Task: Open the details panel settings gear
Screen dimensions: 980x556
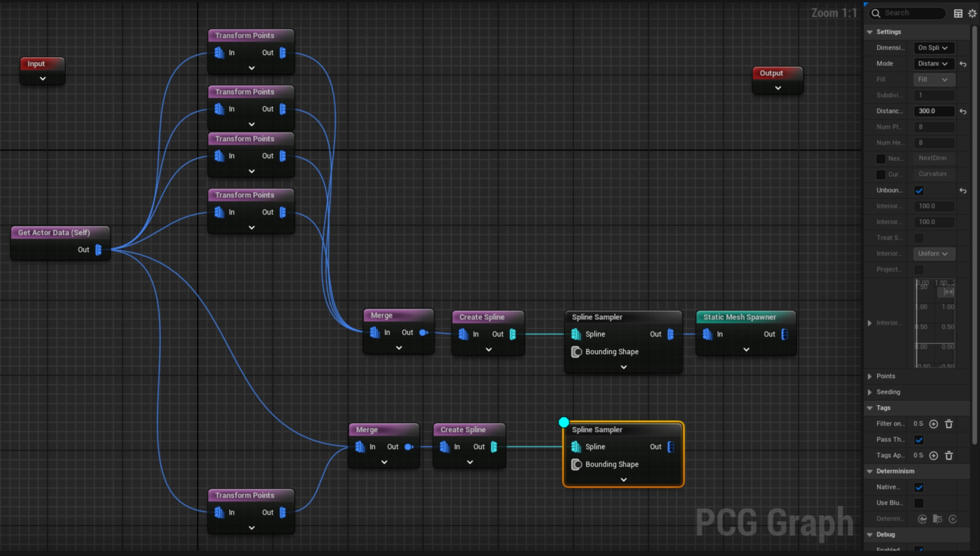Action: 972,13
